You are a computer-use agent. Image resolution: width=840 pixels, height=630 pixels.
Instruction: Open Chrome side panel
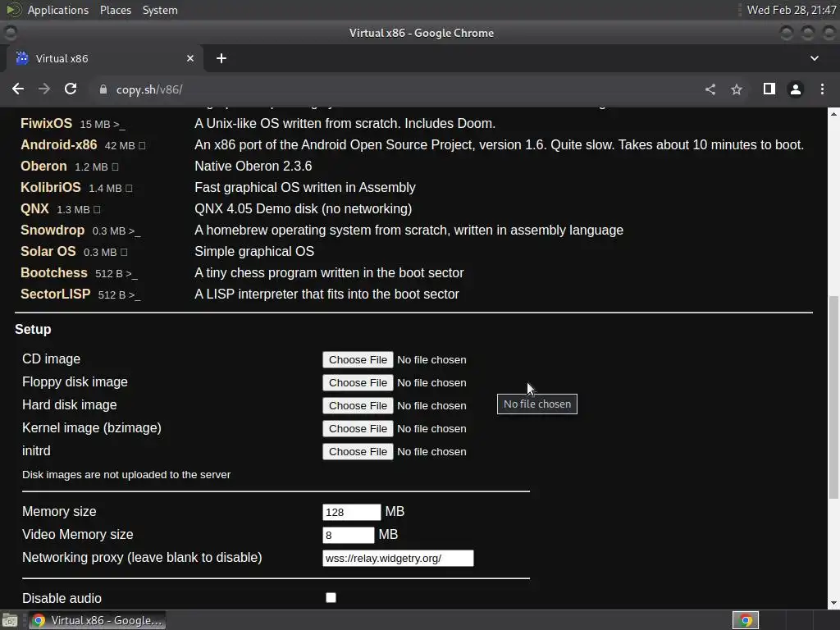click(x=769, y=89)
